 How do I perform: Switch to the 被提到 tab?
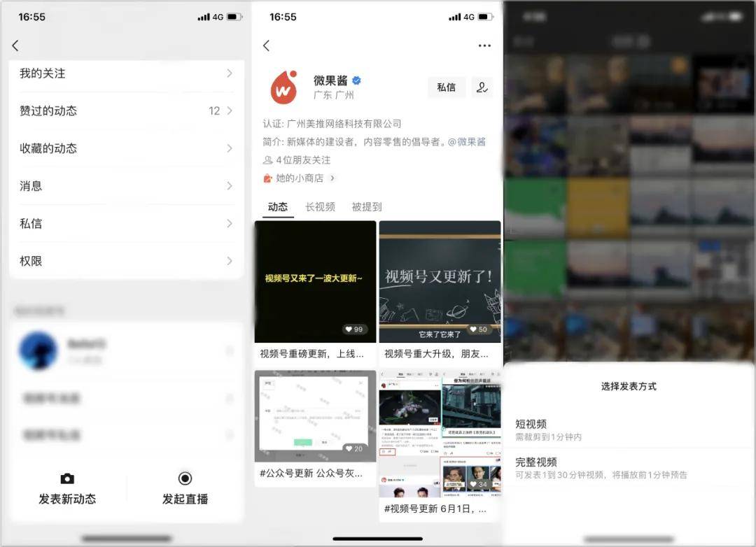(x=367, y=207)
